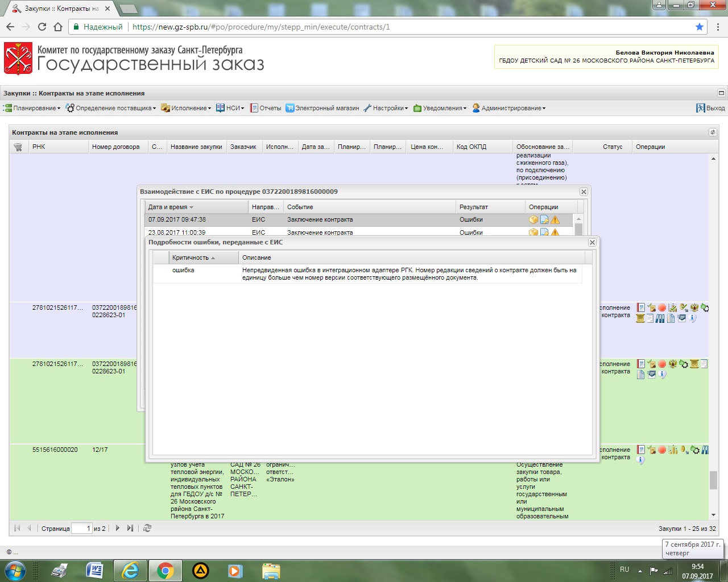Image resolution: width=728 pixels, height=582 pixels.
Task: Open the Отчеты menu item
Action: click(266, 108)
